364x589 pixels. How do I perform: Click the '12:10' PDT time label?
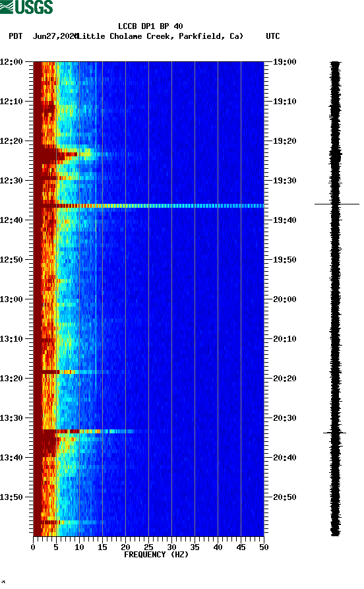tap(11, 102)
